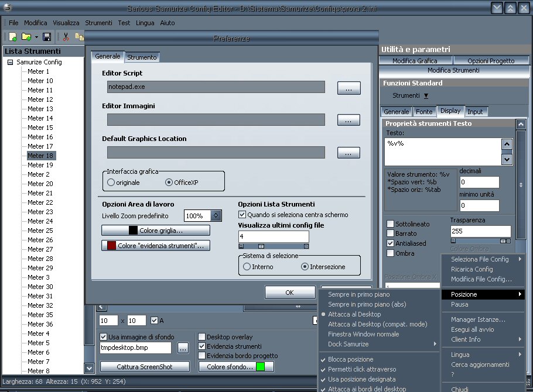Click the open config folder icon
Image resolution: width=533 pixels, height=392 pixels.
(26, 37)
